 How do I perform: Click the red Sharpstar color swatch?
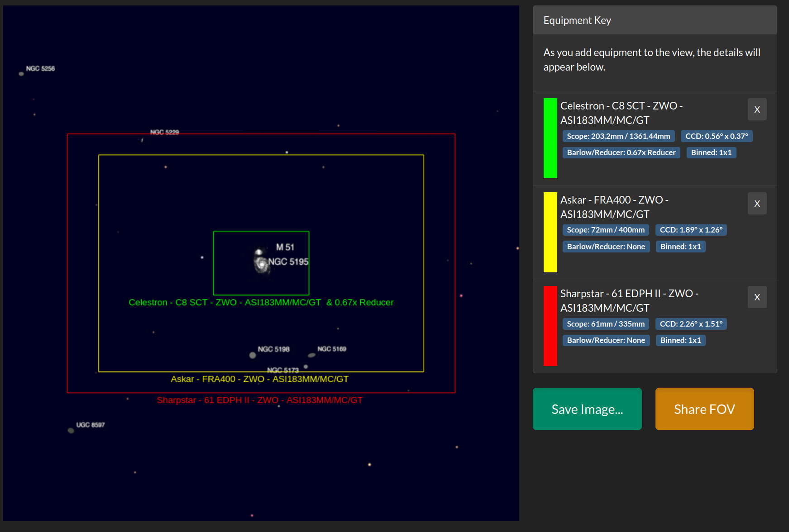coord(550,326)
